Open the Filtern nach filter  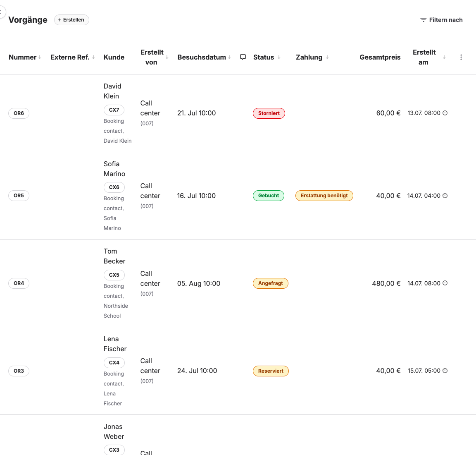[x=441, y=20]
